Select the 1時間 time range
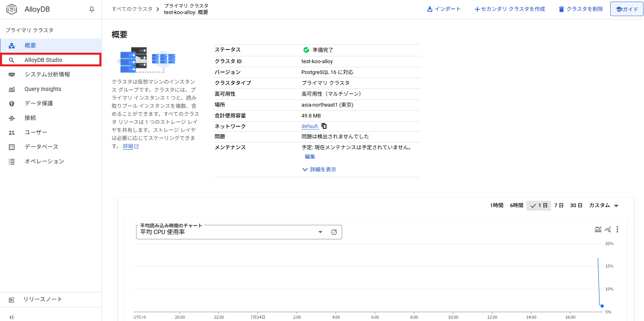644x321 pixels. pos(497,205)
